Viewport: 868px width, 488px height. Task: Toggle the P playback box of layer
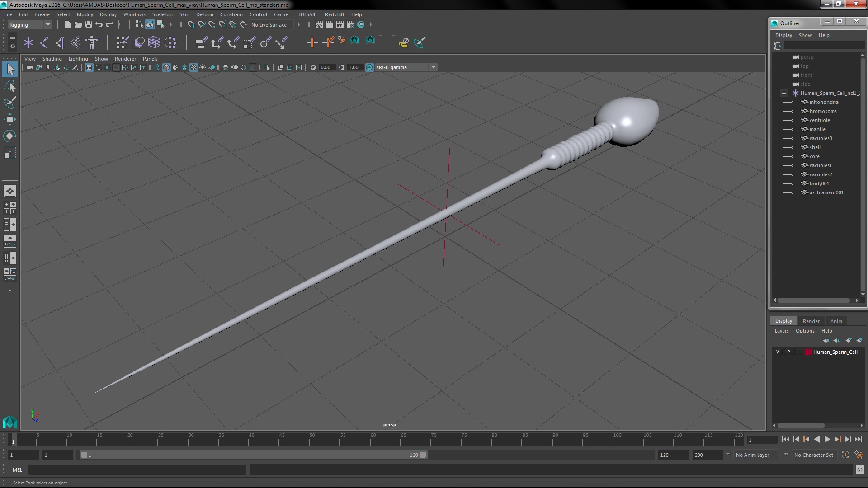click(x=788, y=352)
